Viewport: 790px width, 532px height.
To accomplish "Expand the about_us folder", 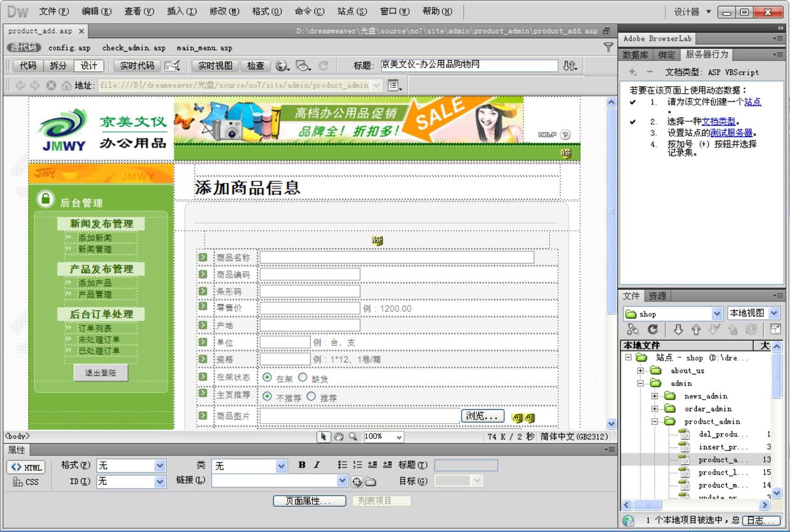I will [x=640, y=371].
